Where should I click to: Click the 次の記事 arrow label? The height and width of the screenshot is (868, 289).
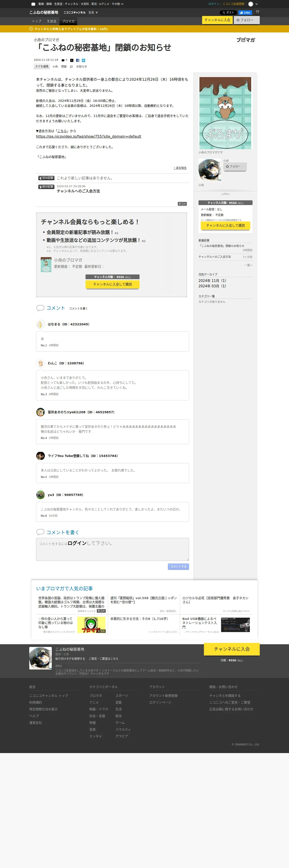[x=46, y=178]
